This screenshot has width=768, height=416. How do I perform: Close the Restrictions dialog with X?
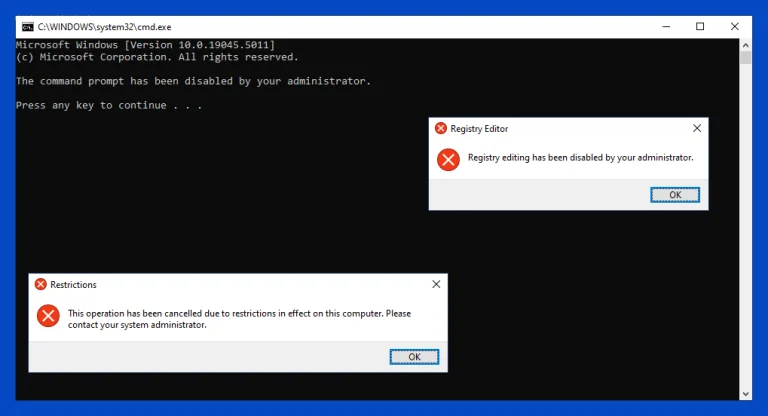435,284
